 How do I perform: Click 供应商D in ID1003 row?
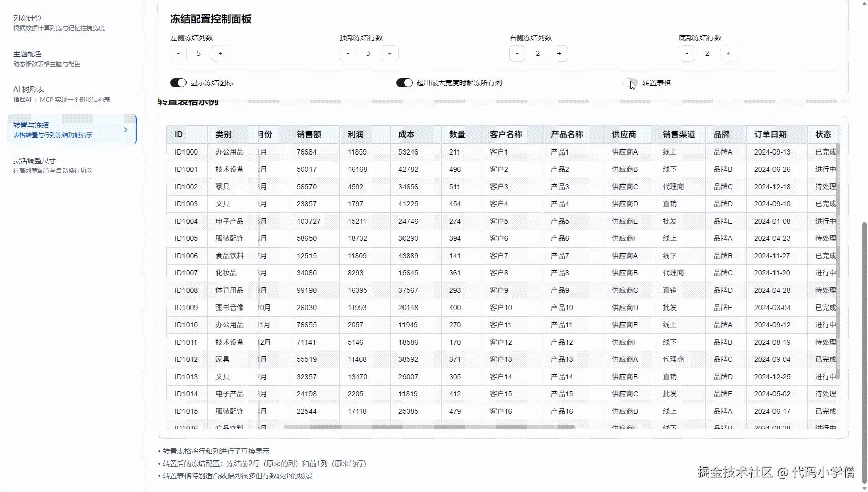click(629, 204)
